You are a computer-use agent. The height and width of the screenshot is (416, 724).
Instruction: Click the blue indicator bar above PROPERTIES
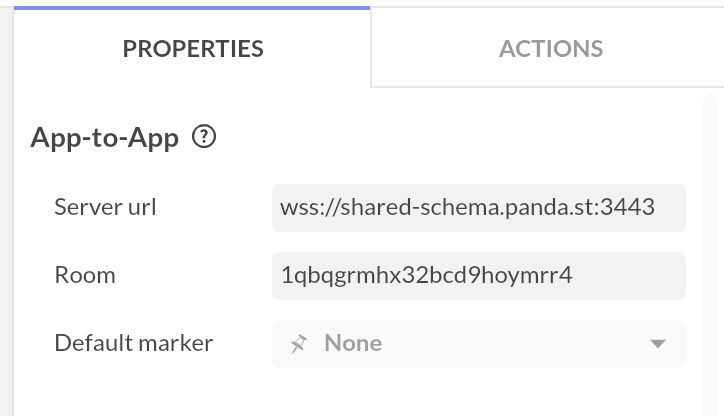(192, 7)
